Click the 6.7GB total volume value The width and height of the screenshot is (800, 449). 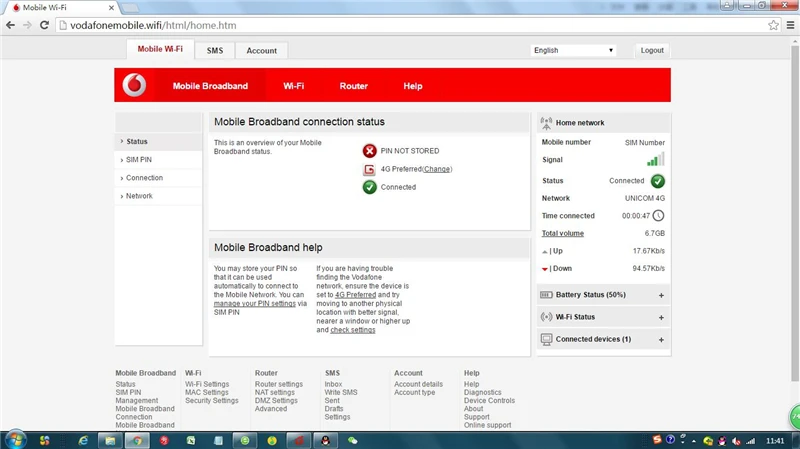[x=655, y=233]
